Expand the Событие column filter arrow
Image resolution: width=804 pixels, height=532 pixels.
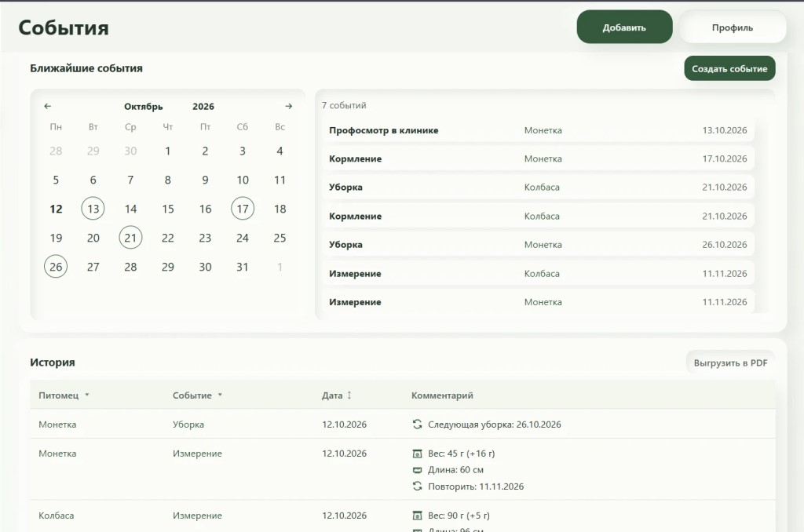tap(220, 395)
